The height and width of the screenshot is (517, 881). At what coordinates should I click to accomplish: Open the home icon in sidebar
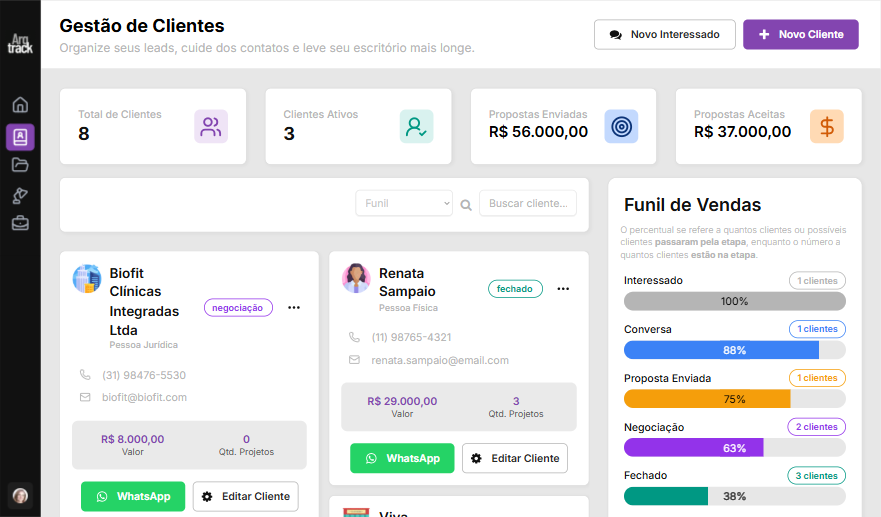tap(20, 105)
